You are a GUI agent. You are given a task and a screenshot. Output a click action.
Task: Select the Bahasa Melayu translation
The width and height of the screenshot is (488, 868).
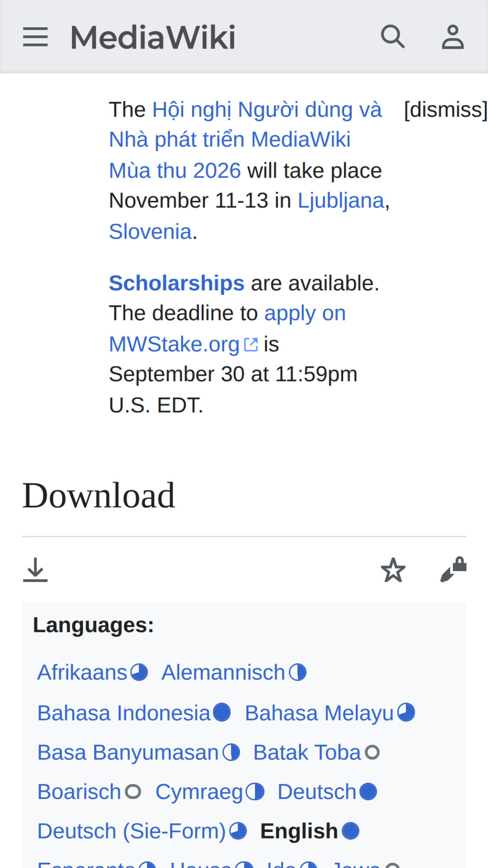319,713
